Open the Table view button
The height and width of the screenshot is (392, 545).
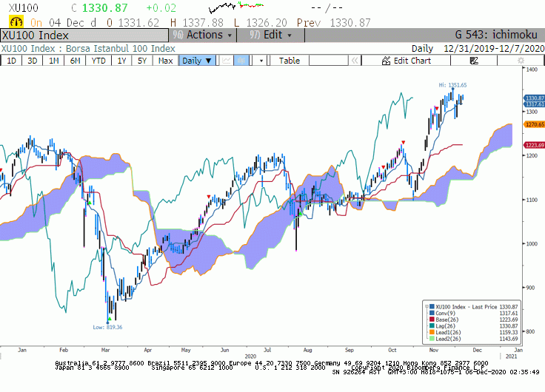(290, 61)
